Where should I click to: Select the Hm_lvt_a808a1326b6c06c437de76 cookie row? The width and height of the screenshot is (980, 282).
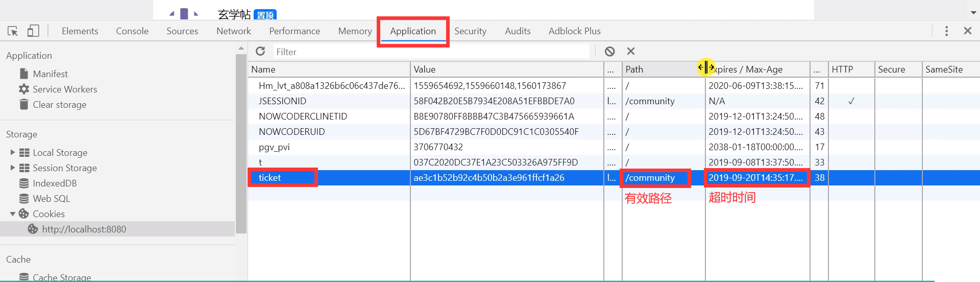pos(614,85)
